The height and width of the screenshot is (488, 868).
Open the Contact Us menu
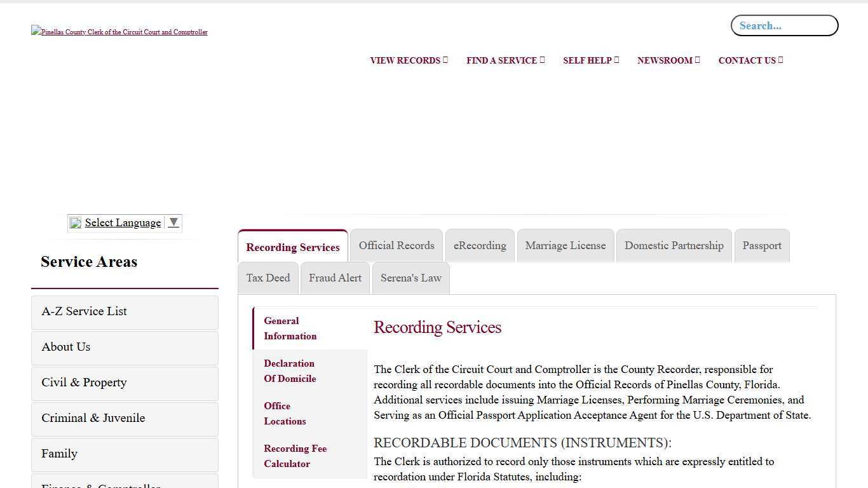(x=750, y=60)
